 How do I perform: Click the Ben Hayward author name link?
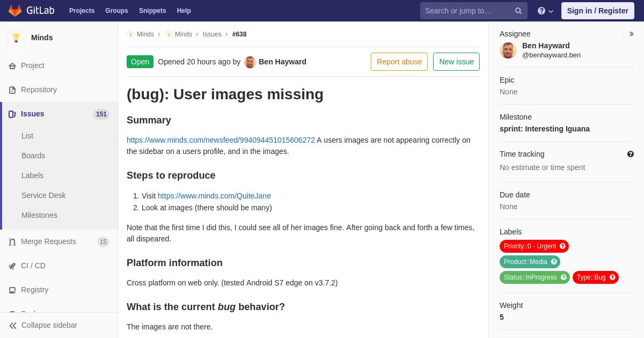pos(282,62)
